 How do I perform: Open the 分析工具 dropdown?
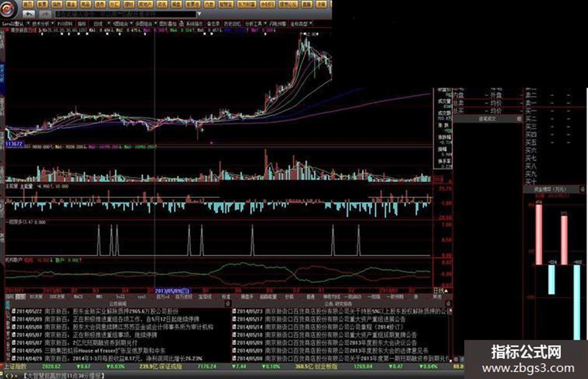(x=256, y=23)
